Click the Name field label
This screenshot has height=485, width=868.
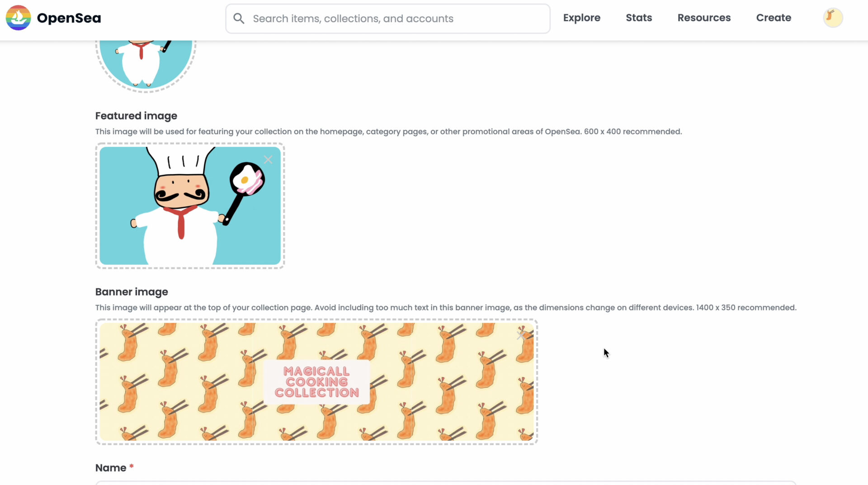point(111,468)
